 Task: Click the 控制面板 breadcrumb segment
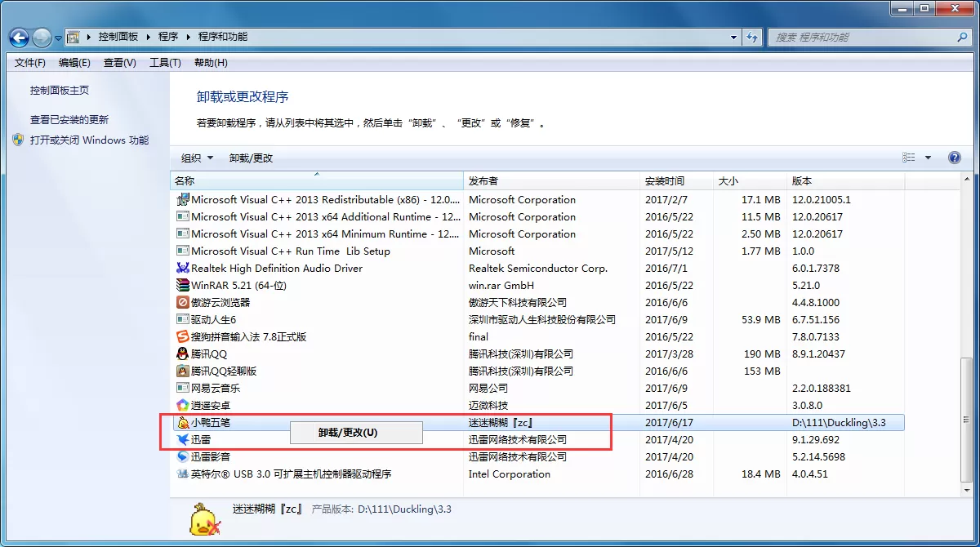[118, 37]
